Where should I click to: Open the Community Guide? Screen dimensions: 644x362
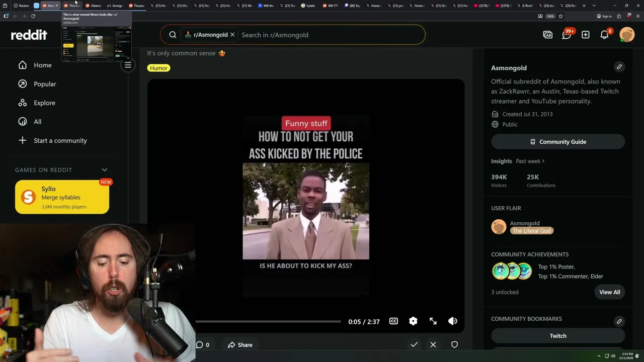click(x=558, y=142)
